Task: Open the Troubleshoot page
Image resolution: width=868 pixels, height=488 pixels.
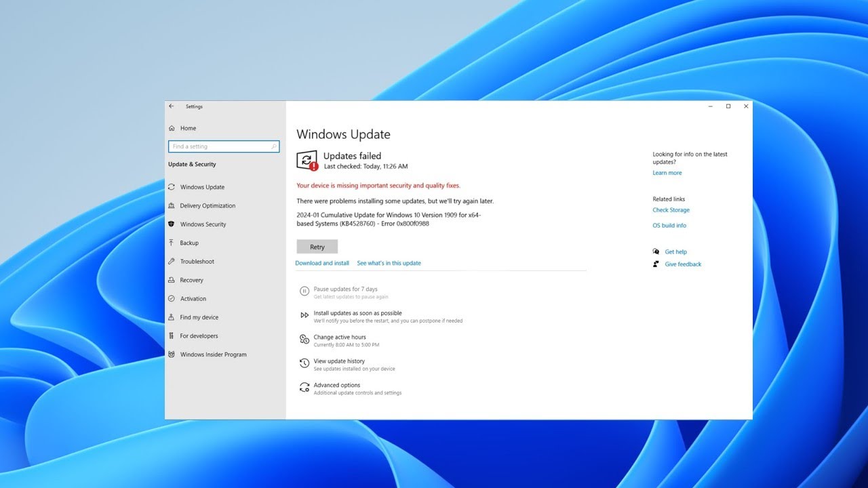Action: (197, 262)
